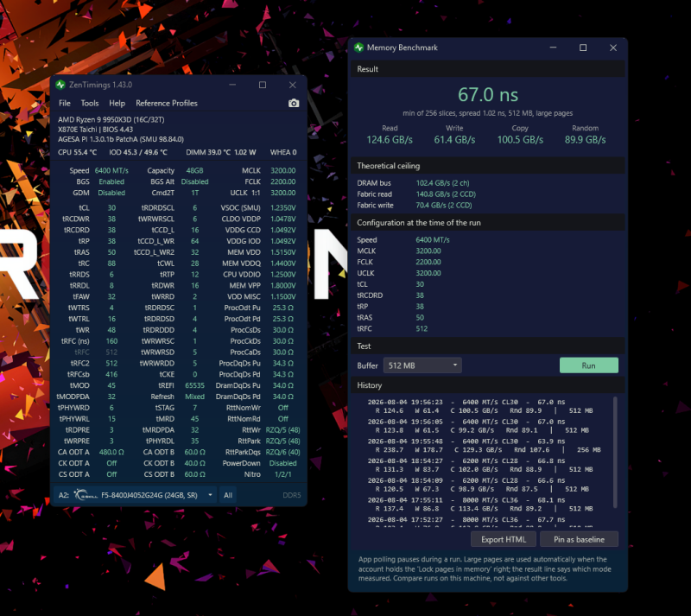Click the G.Skill logo in module selector
Viewport: 691px width, 616px height.
tap(86, 495)
